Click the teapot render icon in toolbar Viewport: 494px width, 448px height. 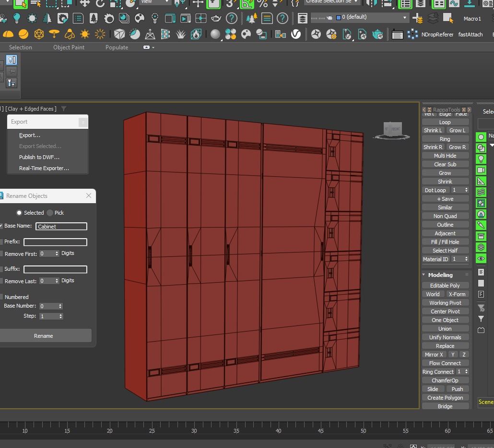(378, 34)
